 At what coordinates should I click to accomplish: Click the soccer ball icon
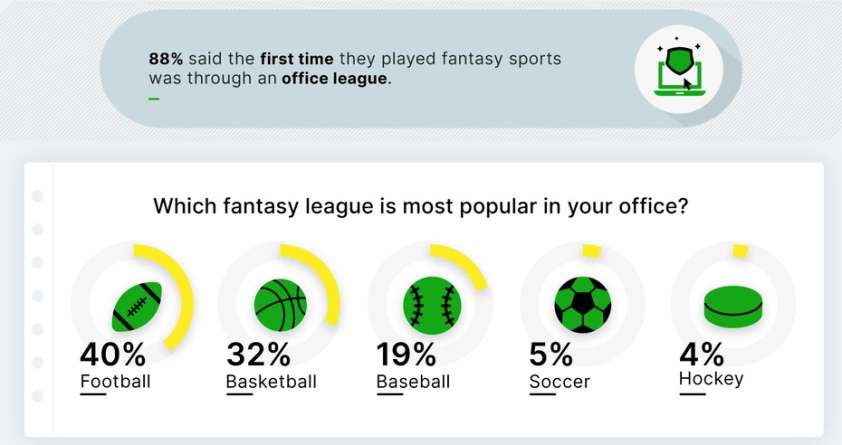(582, 304)
